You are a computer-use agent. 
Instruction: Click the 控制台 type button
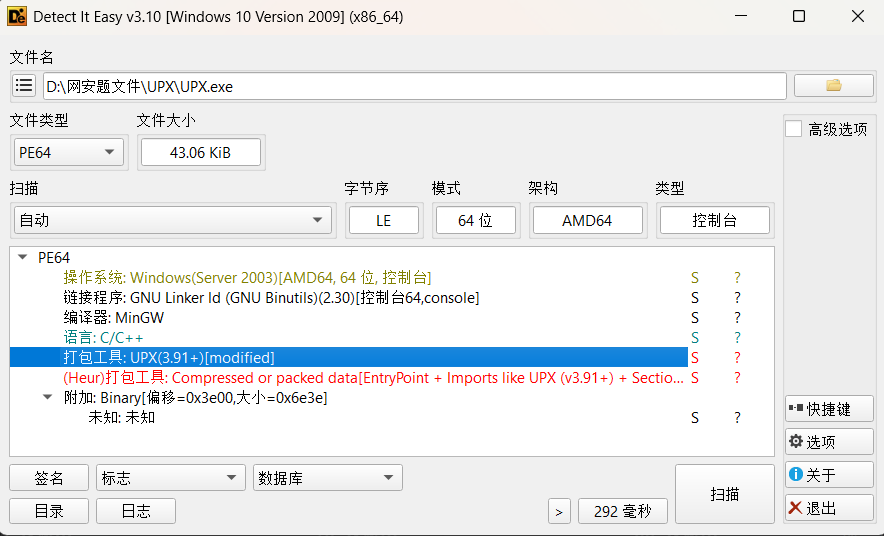tap(714, 220)
